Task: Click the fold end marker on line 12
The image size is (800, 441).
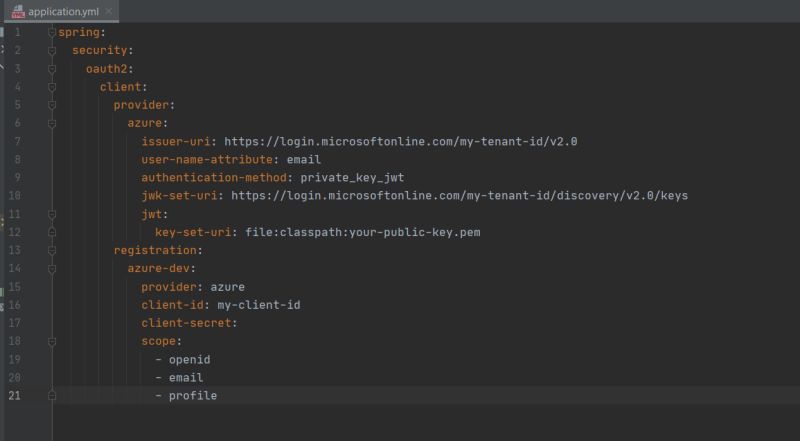Action: (x=52, y=232)
